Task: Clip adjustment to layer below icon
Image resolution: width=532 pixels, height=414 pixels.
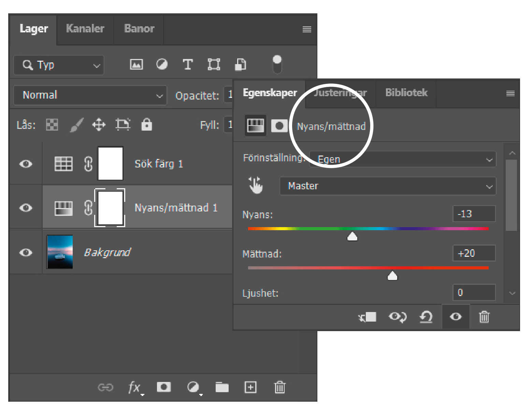Action: 367,317
